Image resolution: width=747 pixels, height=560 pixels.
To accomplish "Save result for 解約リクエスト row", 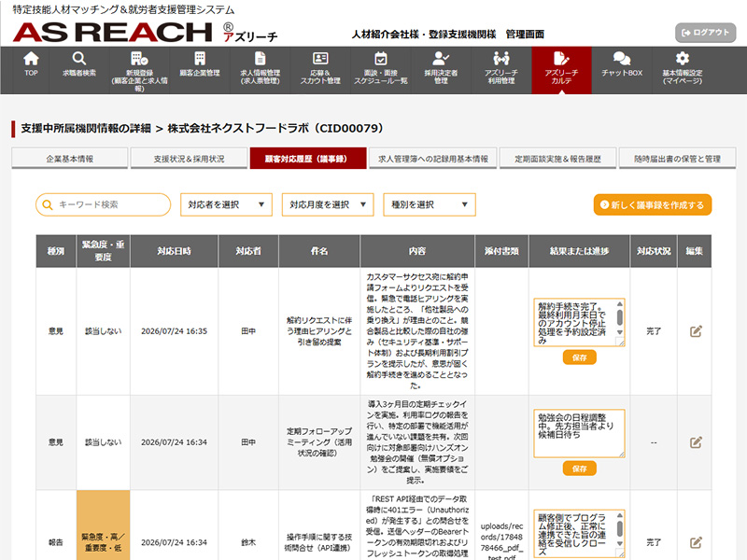I will 579,357.
